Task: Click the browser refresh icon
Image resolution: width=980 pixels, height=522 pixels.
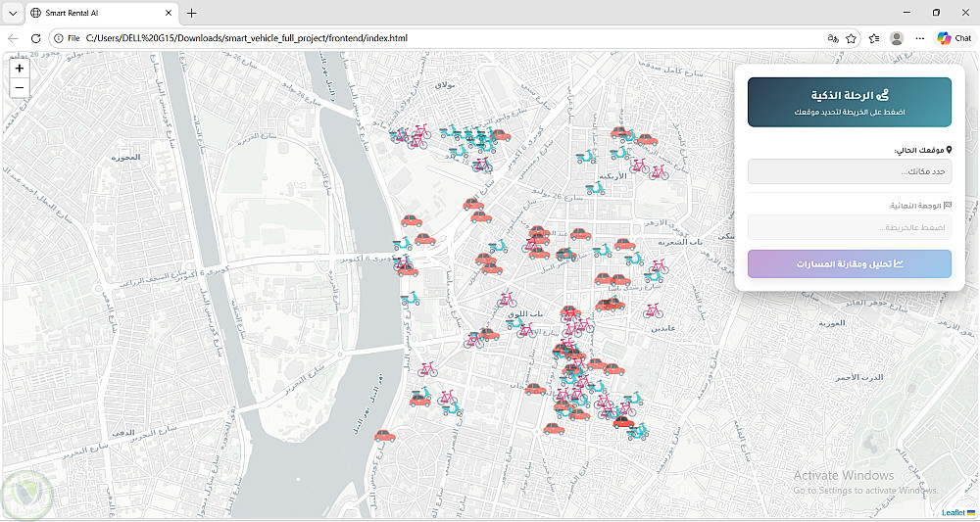Action: click(35, 38)
